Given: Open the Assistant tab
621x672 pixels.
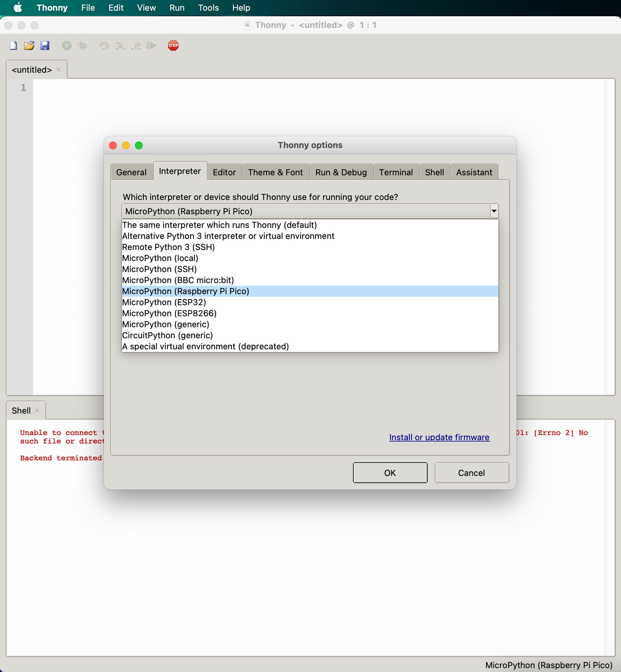Looking at the screenshot, I should click(474, 172).
